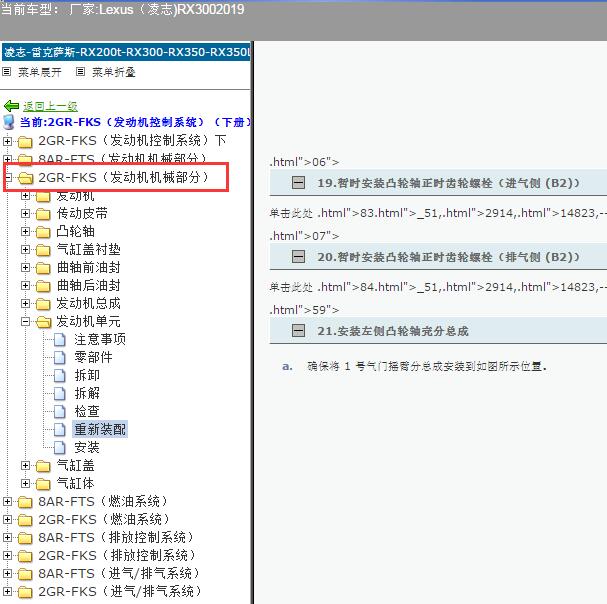The image size is (607, 604).
Task: Click the document icon beside 安装
Action: point(60,448)
